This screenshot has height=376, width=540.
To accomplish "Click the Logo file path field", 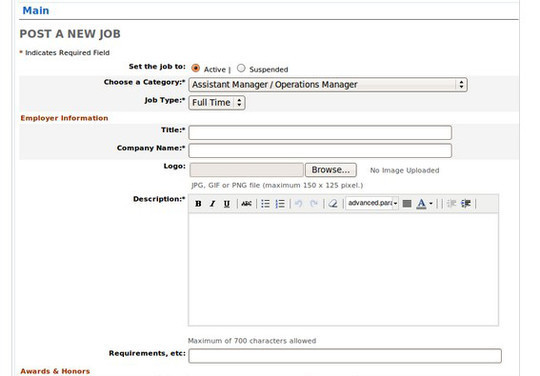I will [247, 170].
